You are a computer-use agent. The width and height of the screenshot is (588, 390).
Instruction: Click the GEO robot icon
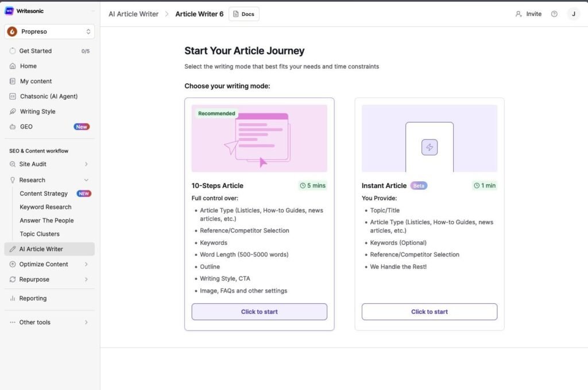(13, 127)
